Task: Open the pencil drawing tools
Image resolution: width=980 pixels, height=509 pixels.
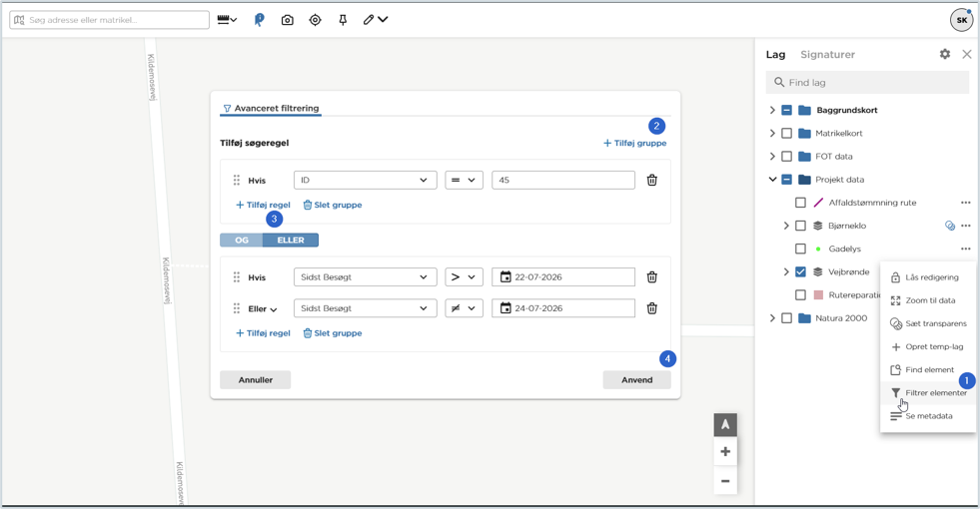Action: (375, 20)
